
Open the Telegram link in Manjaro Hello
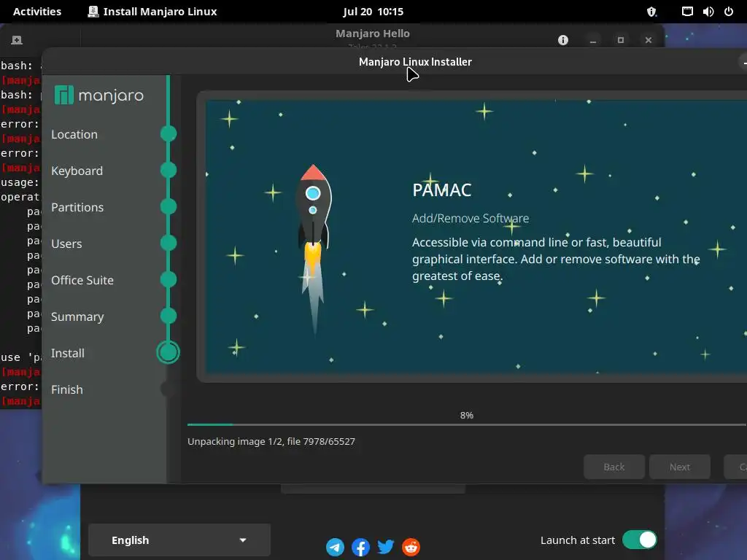(335, 547)
